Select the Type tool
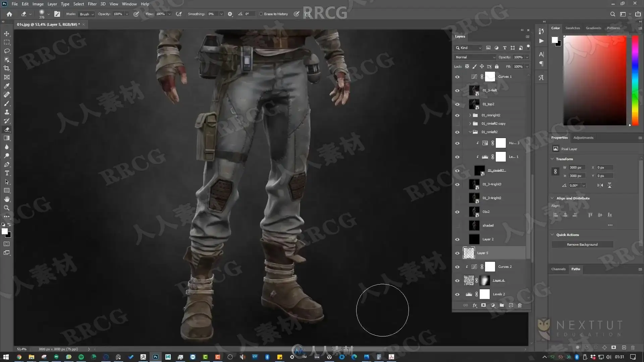Screen dimensions: 644x362 7,173
